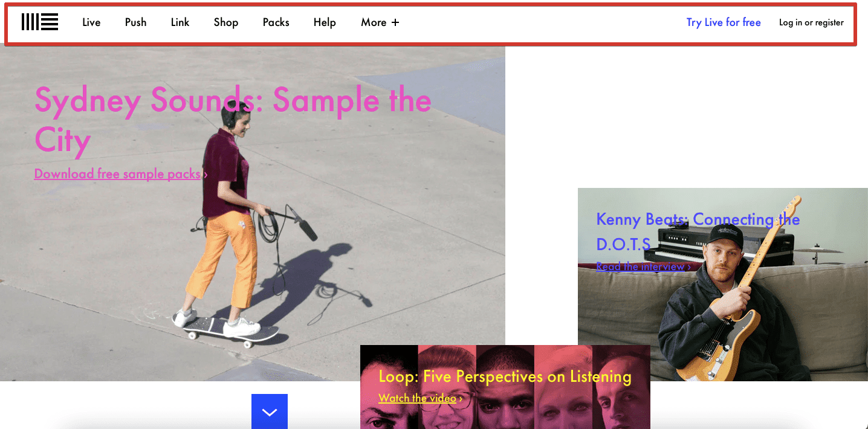Click the Ableton logo icon

coord(40,22)
